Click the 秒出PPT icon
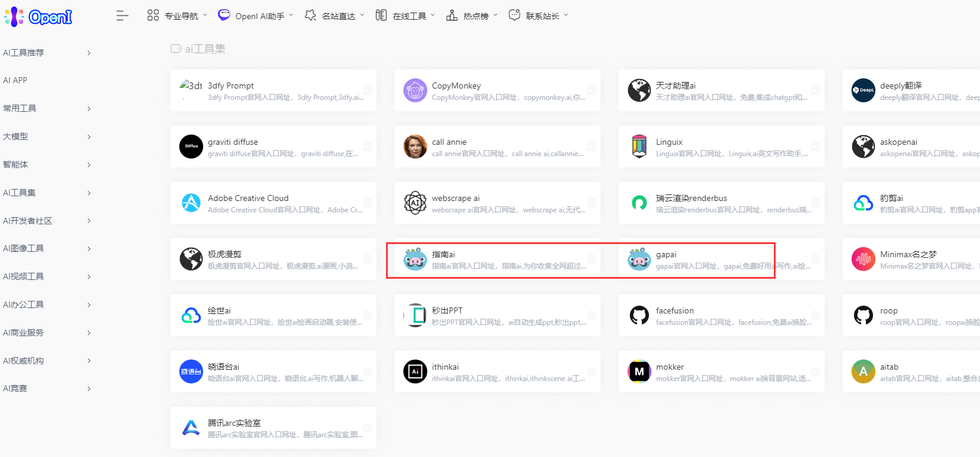This screenshot has width=980, height=457. pos(415,315)
